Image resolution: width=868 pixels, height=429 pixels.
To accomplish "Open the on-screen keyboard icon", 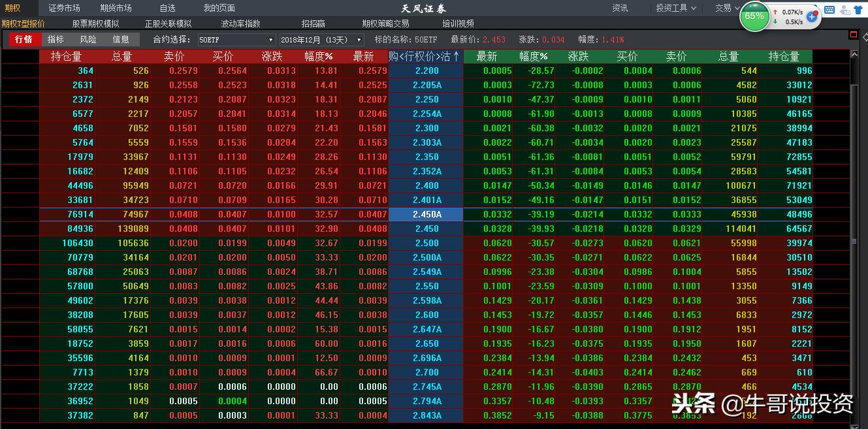I will pos(829,10).
